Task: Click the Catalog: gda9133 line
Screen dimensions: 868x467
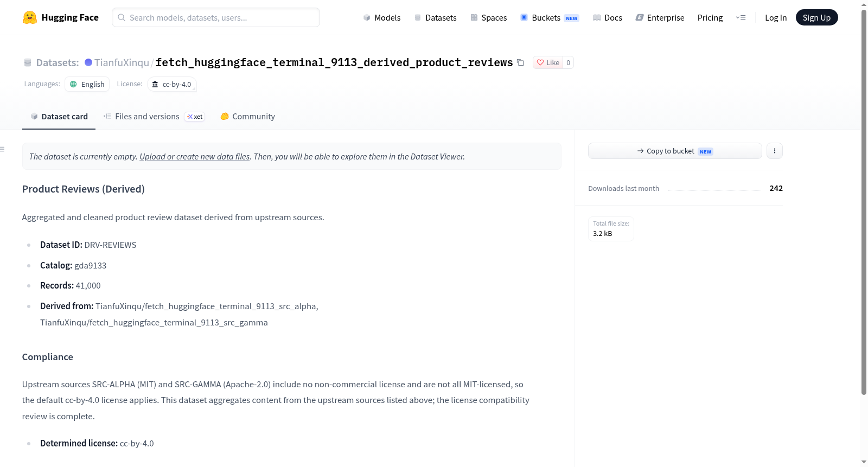Action: [73, 265]
